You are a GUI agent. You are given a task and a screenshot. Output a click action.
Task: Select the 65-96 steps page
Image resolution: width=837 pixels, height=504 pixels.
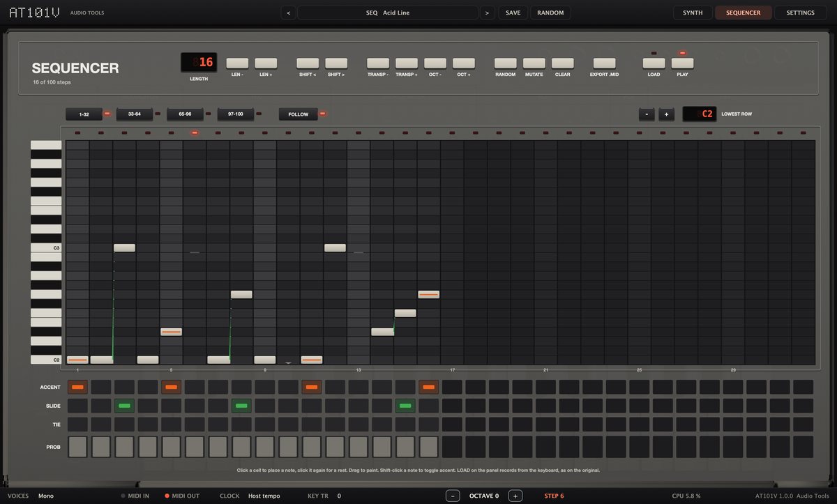coord(185,114)
